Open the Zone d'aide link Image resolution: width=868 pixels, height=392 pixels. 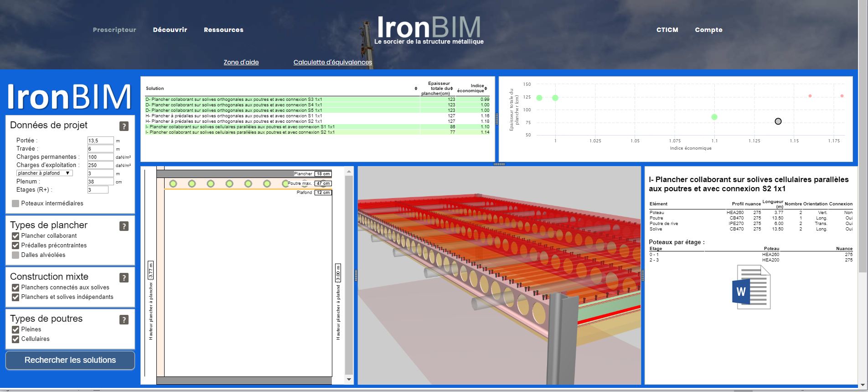[x=241, y=62]
